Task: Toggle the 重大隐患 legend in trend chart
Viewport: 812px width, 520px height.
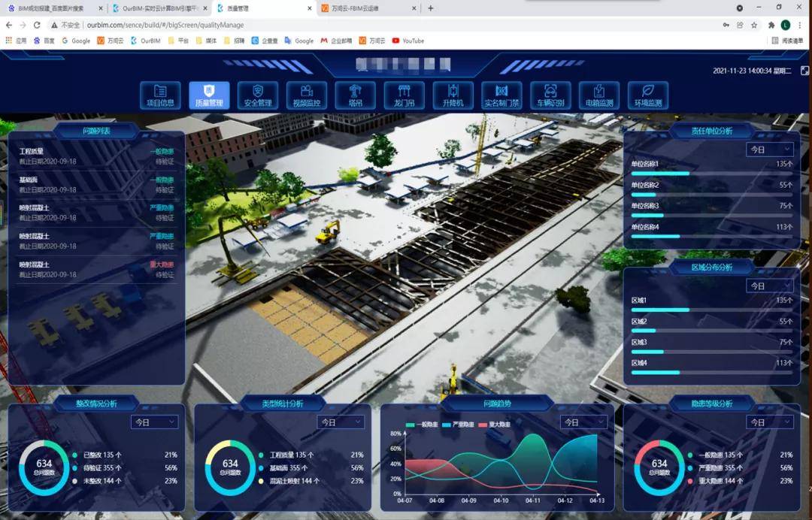Action: [x=497, y=425]
